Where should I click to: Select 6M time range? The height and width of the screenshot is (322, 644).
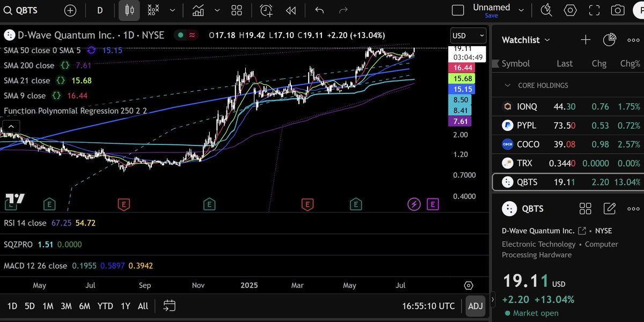[x=84, y=306]
